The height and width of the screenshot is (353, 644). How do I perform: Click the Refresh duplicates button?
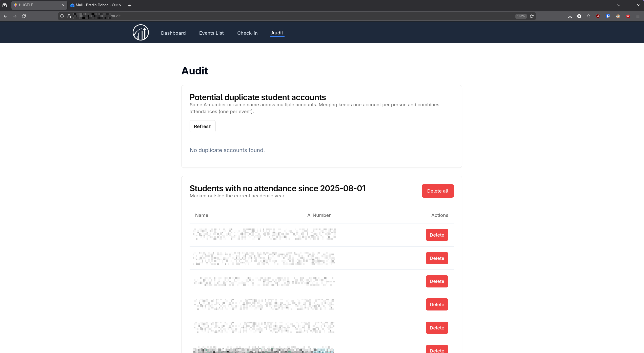(x=203, y=126)
